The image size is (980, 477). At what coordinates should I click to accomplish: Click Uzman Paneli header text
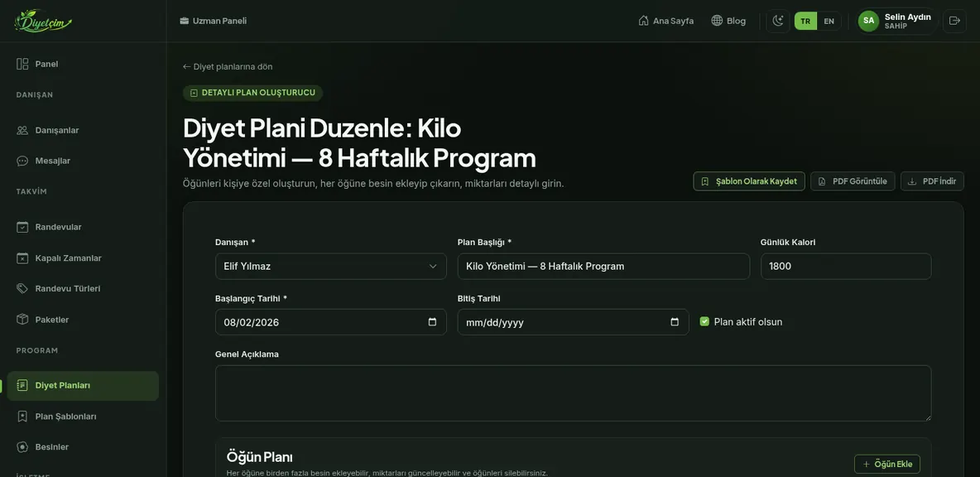click(219, 21)
